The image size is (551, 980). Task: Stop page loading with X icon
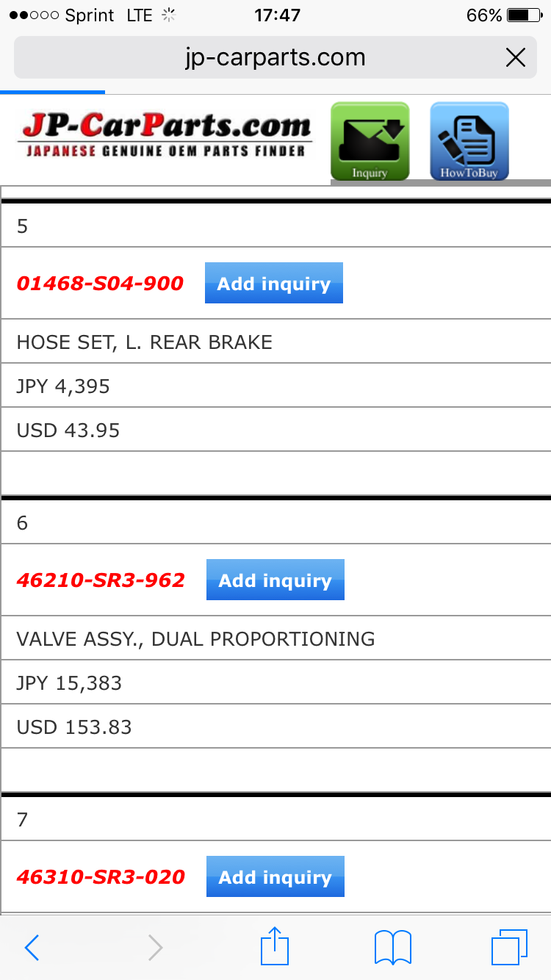(516, 57)
